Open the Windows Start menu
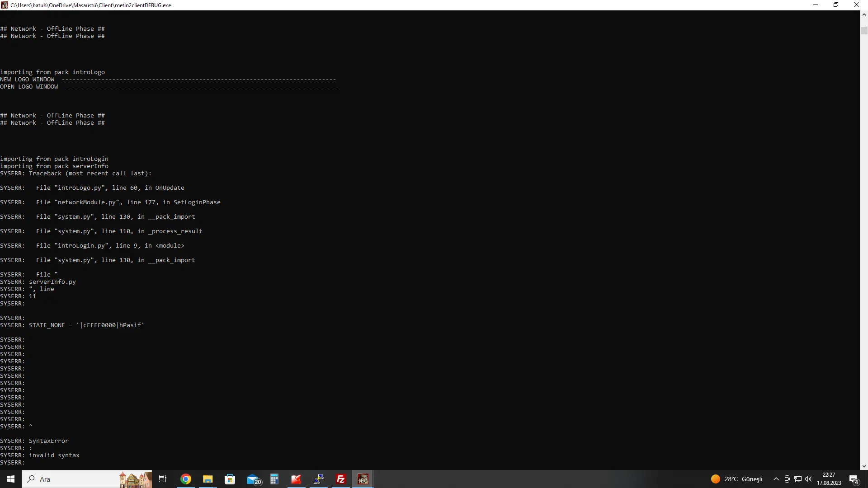 pos(11,479)
